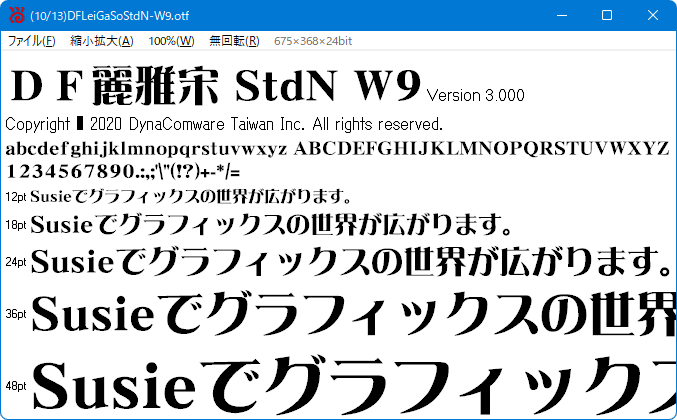Click the 675×368×24bit image info text

313,41
